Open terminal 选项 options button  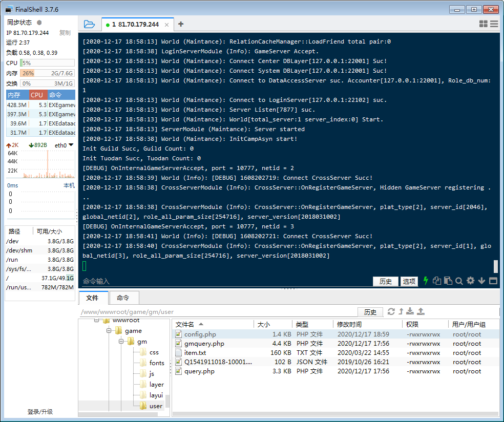click(x=409, y=281)
